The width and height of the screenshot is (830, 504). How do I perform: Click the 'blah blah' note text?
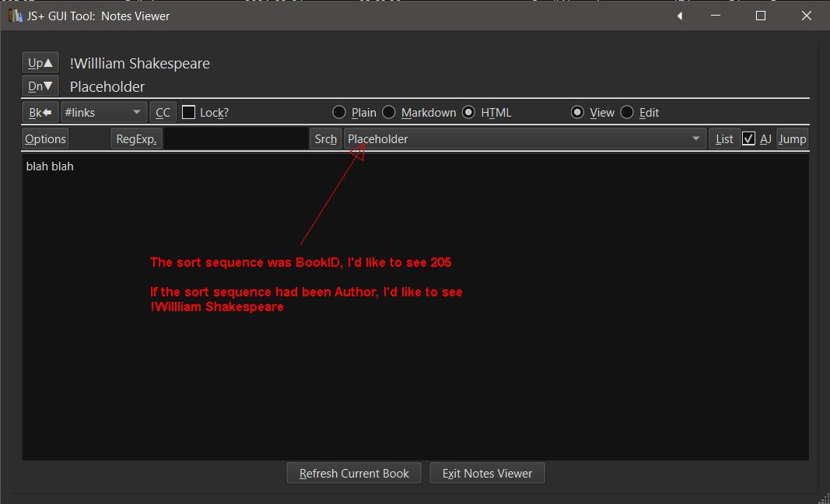[50, 166]
